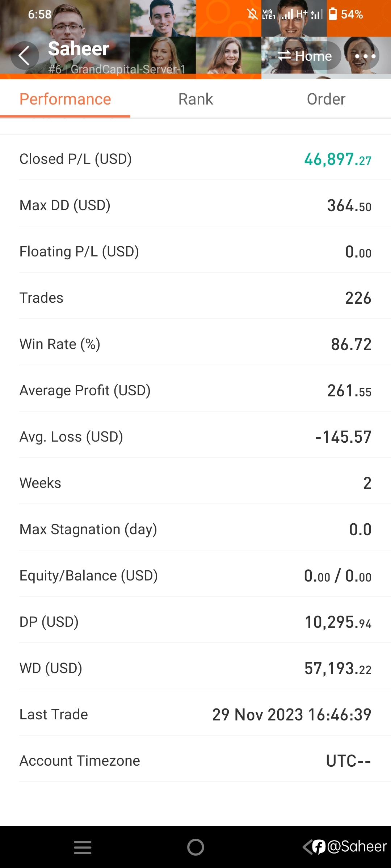Tap the Home switch button
The height and width of the screenshot is (868, 391).
coord(304,56)
